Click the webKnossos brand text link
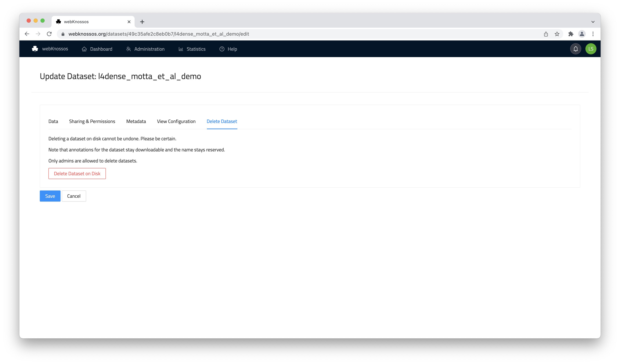This screenshot has height=364, width=620. pos(55,49)
